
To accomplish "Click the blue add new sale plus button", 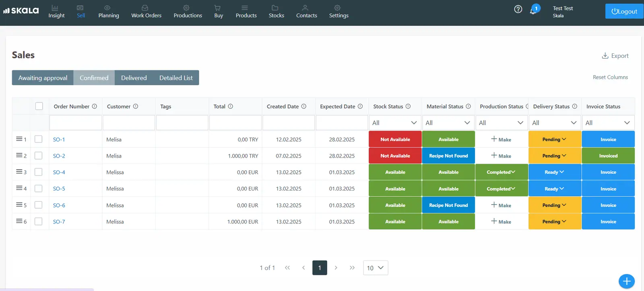I will click(626, 281).
